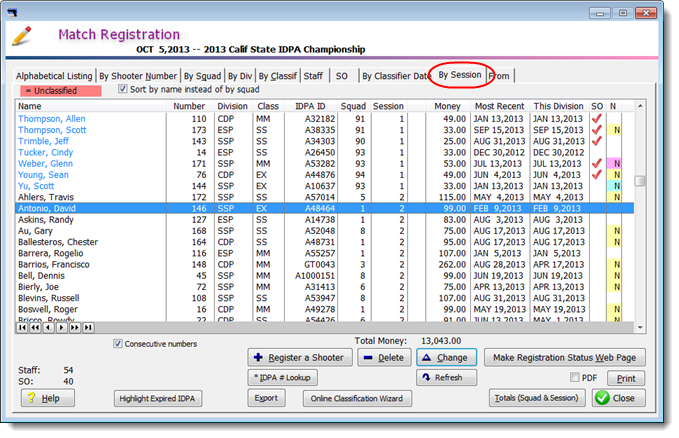Close the registration dialog with Close button
679x438 pixels.
(618, 398)
